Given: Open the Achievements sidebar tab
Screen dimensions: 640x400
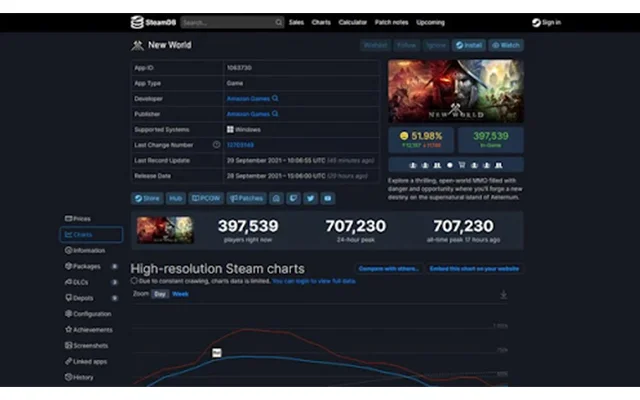Looking at the screenshot, I should [x=89, y=330].
